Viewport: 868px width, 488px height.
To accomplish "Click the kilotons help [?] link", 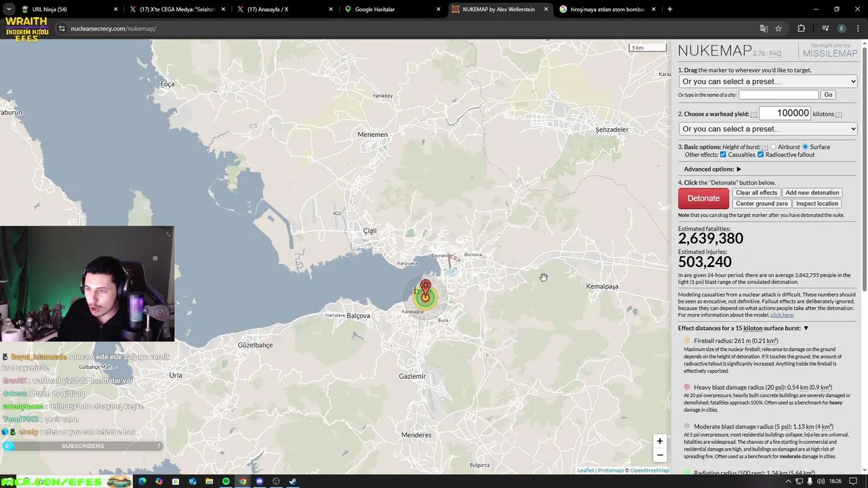I will (x=839, y=115).
